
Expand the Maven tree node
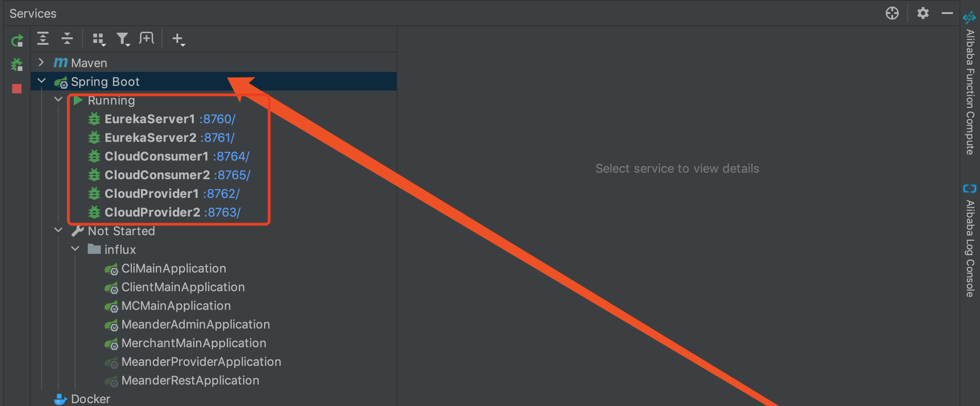41,63
